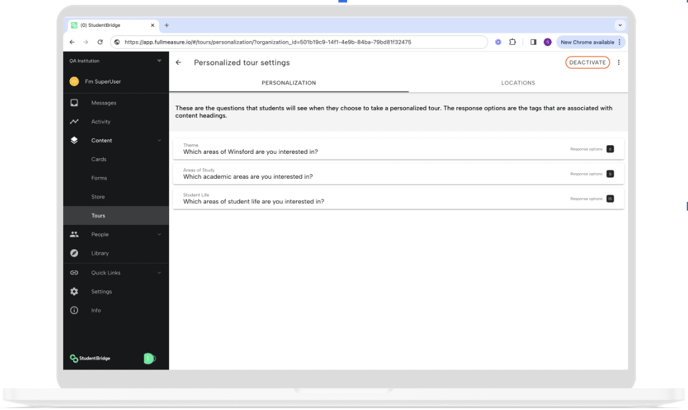Switch to the PERSONALIZATION tab
Image resolution: width=688 pixels, height=410 pixels.
289,83
